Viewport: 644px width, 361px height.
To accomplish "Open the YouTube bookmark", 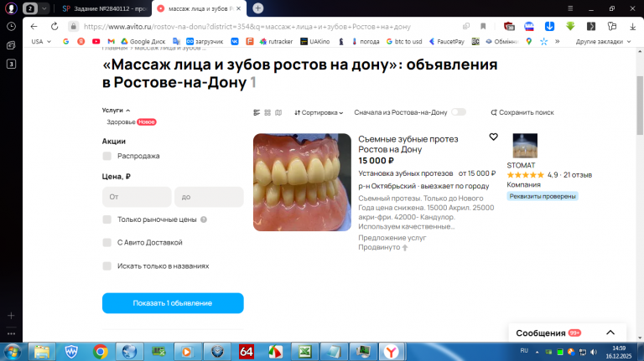I will click(96, 41).
